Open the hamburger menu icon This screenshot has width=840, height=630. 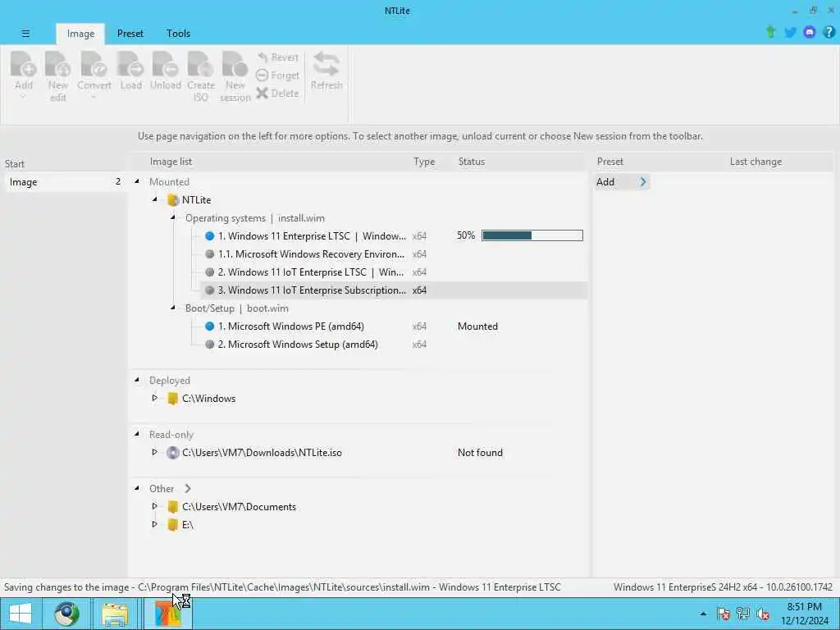pyautogui.click(x=25, y=33)
